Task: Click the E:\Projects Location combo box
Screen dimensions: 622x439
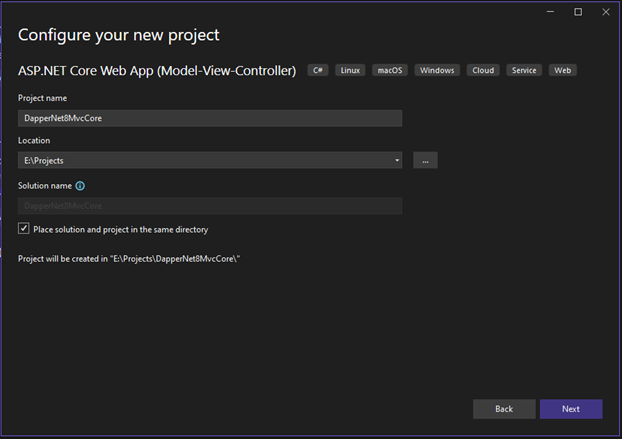Action: 210,160
